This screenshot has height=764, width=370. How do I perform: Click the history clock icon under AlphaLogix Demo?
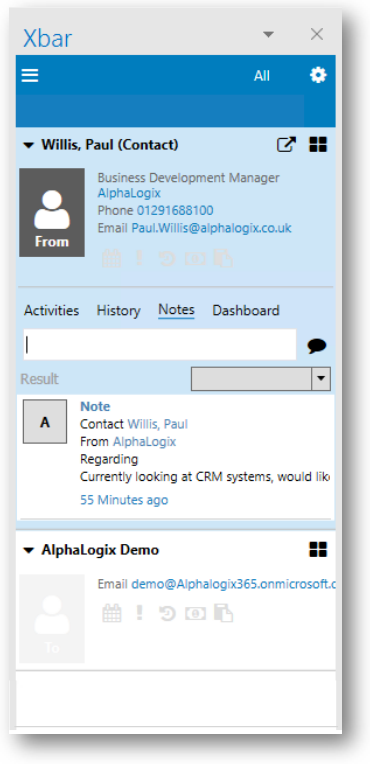point(167,614)
